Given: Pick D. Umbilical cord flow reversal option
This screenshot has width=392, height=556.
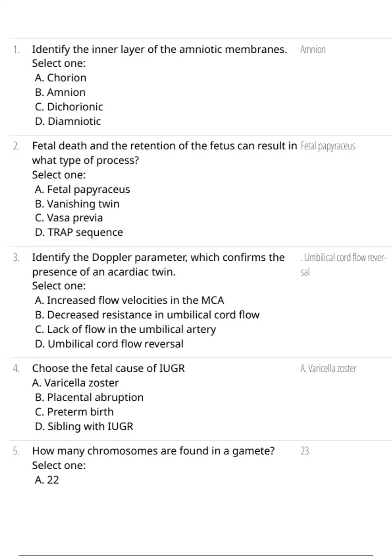Looking at the screenshot, I should click(x=109, y=344).
